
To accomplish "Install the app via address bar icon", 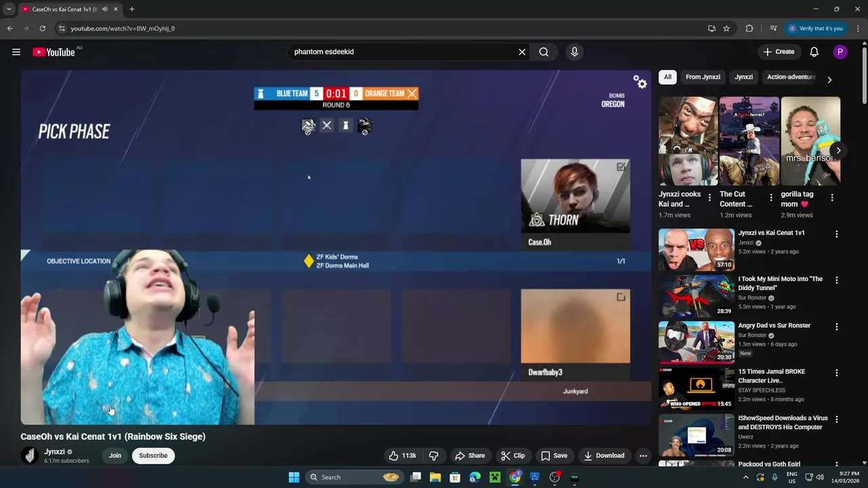I will point(711,28).
